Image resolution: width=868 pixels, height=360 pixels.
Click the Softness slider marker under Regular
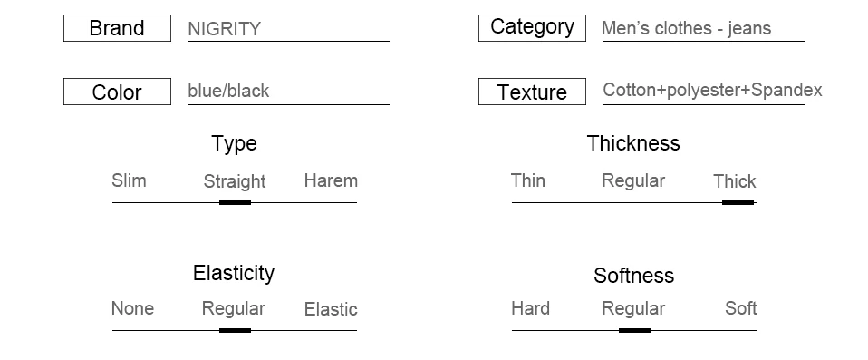(635, 331)
